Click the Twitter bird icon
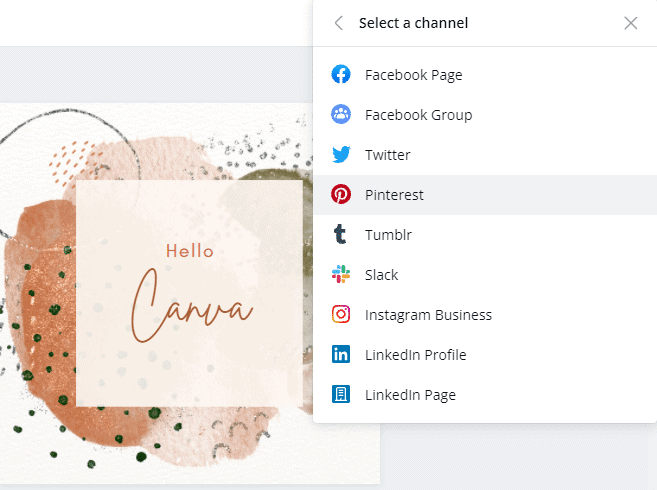This screenshot has width=657, height=490. pyautogui.click(x=341, y=154)
